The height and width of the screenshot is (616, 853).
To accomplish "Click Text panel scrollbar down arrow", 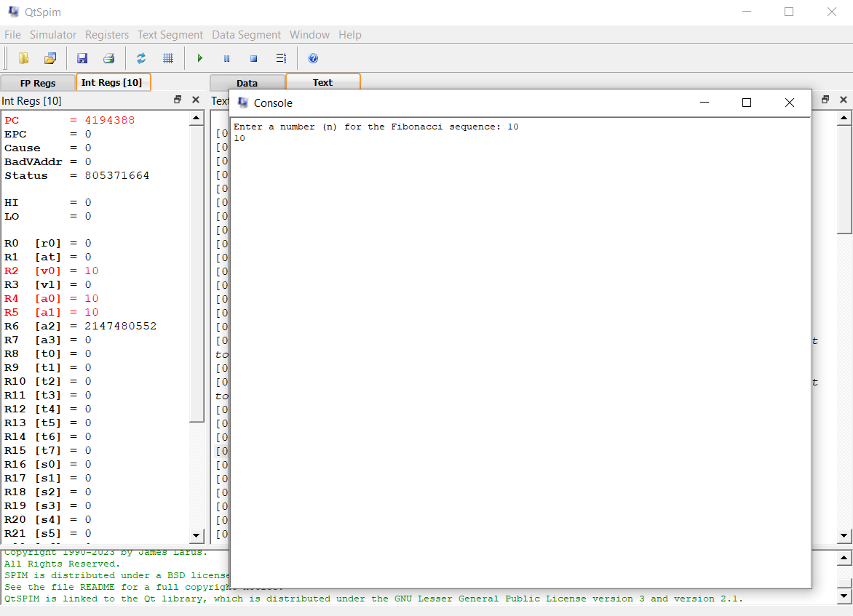I will 844,535.
